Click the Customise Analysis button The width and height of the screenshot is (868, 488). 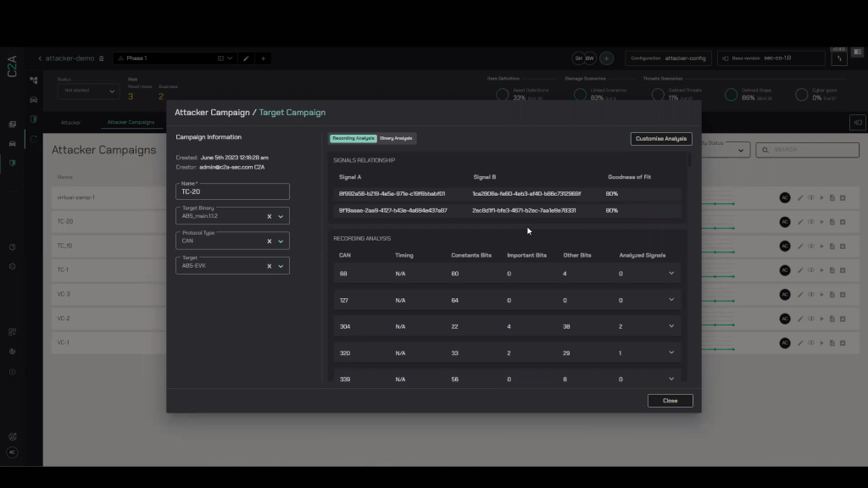point(661,139)
